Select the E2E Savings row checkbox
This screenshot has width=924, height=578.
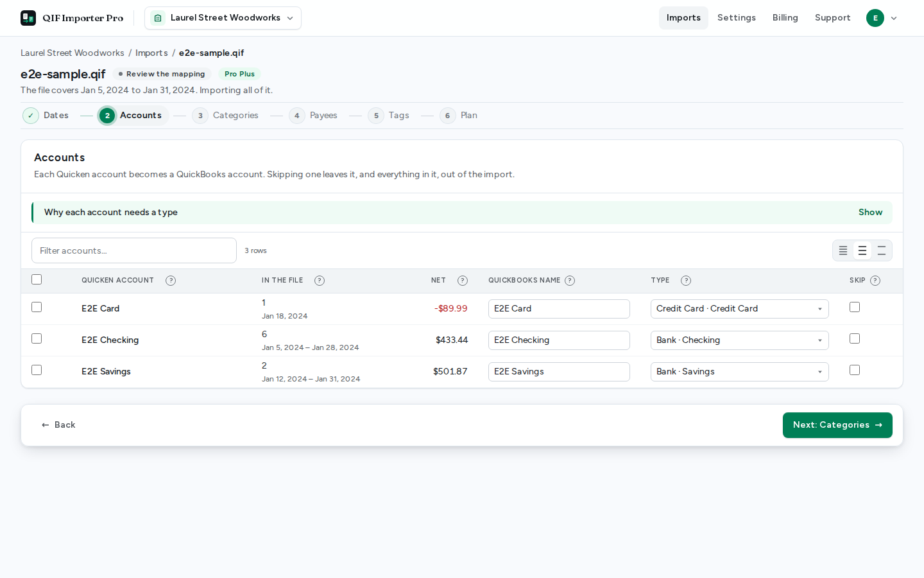[37, 370]
